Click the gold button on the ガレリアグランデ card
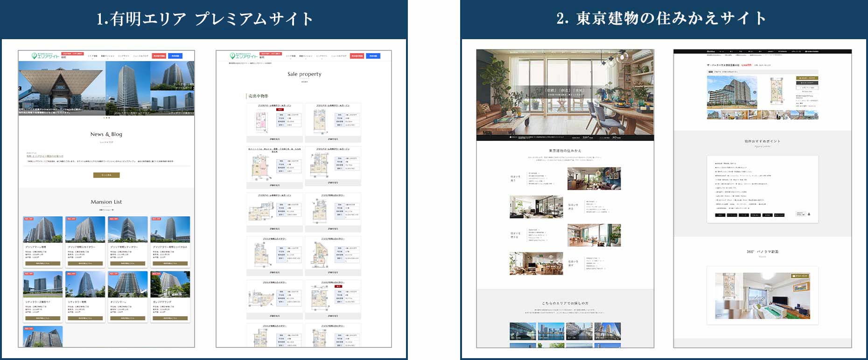This screenshot has height=360, width=868. click(x=170, y=318)
